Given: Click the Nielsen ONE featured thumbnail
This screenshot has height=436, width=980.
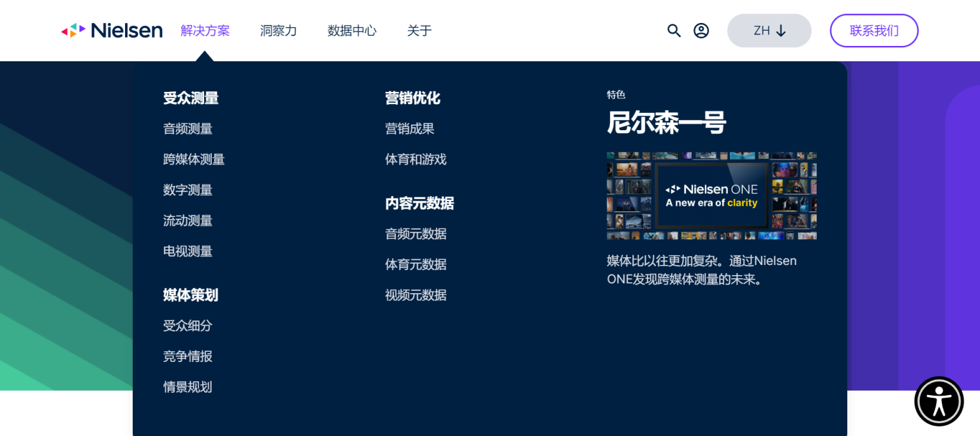Looking at the screenshot, I should coord(711,196).
